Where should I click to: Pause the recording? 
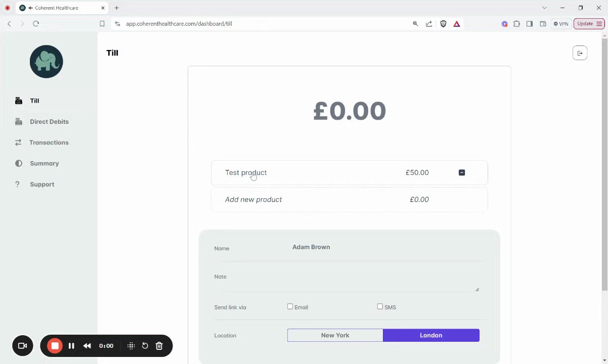pyautogui.click(x=71, y=346)
